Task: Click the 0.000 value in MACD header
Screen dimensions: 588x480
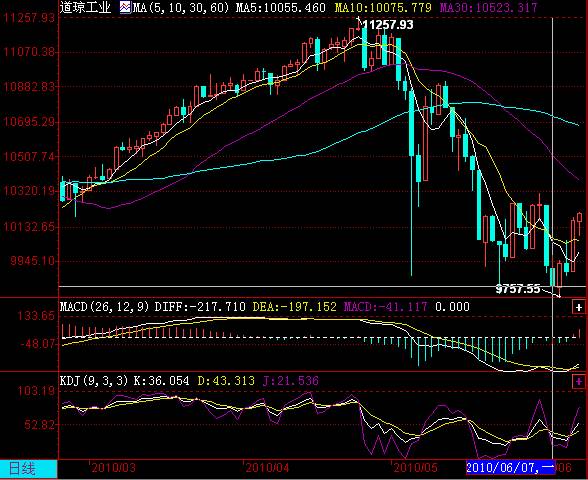Action: pos(452,307)
